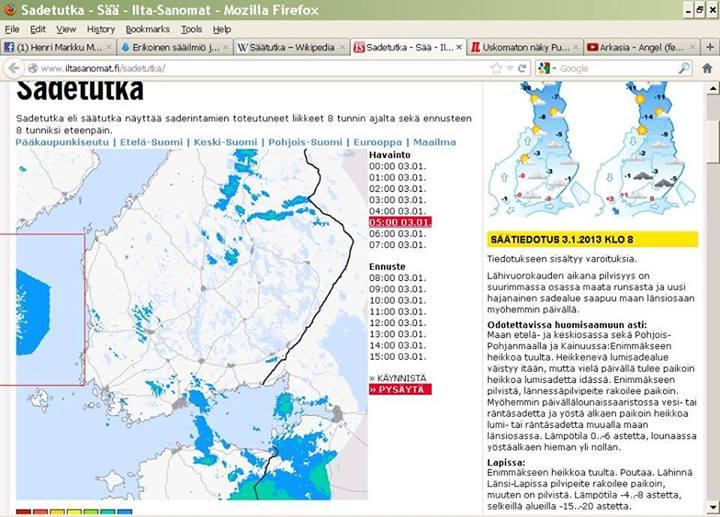720x517 pixels.
Task: Close the Uskomaton näky tab
Action: (575, 47)
